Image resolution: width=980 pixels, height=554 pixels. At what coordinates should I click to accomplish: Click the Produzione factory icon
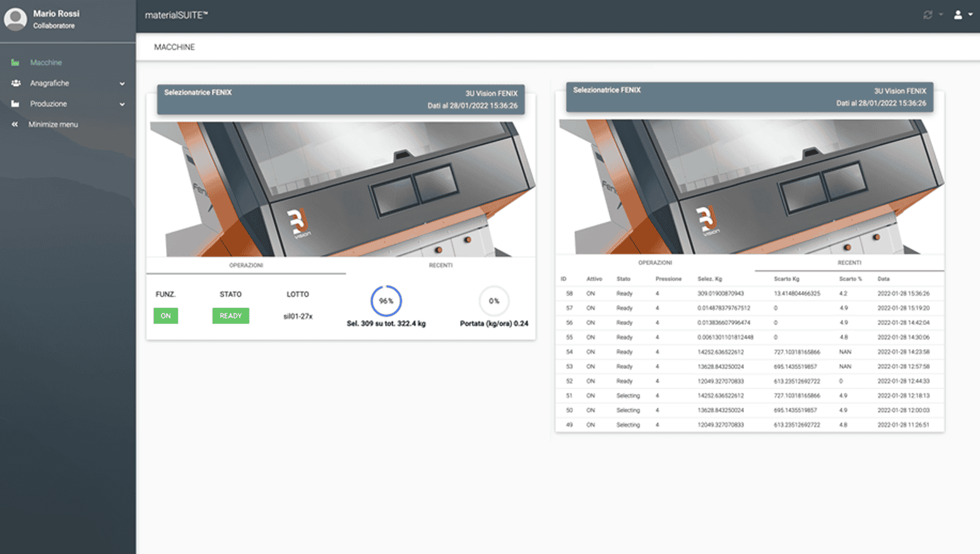coord(15,104)
